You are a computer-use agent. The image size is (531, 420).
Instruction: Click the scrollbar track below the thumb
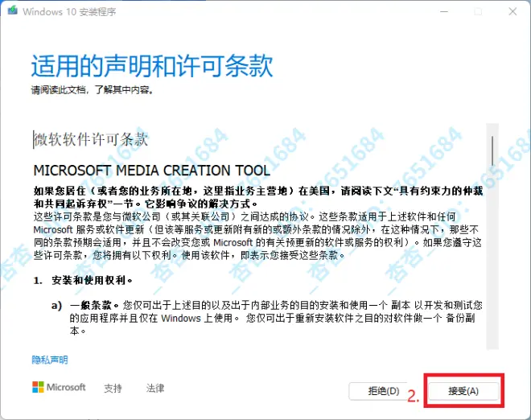click(492, 257)
